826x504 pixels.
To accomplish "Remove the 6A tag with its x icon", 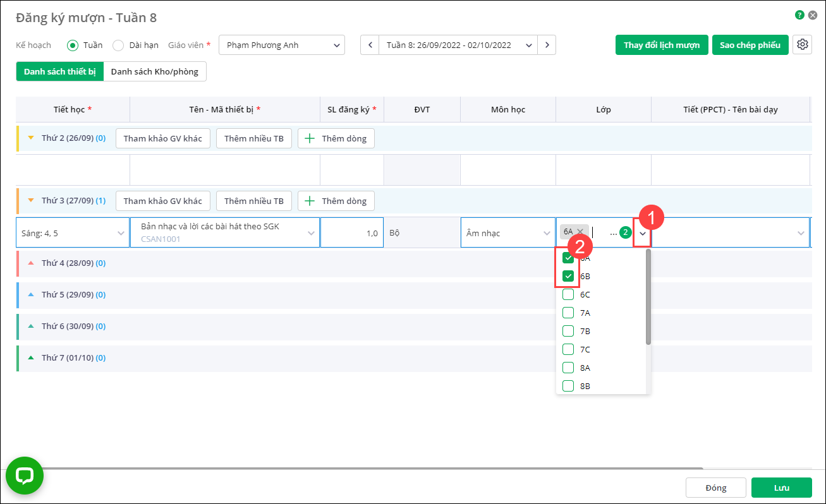I will pyautogui.click(x=580, y=232).
